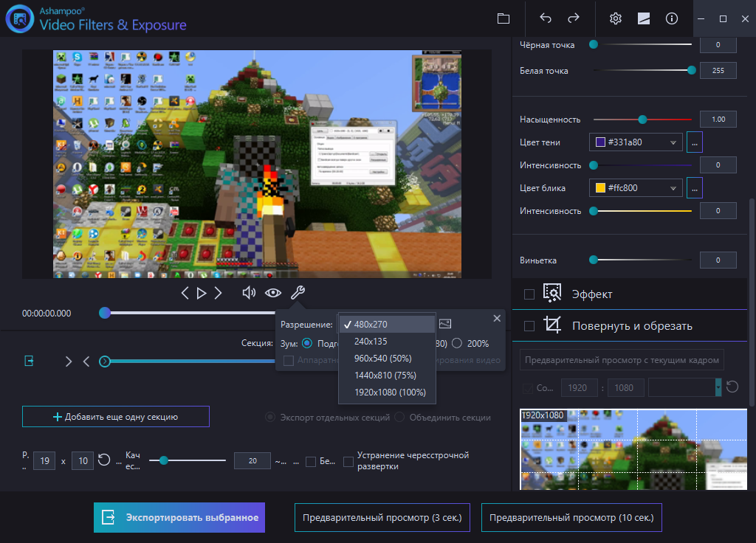Open highlight color picker ellipsis button
This screenshot has width=756, height=543.
click(x=694, y=188)
